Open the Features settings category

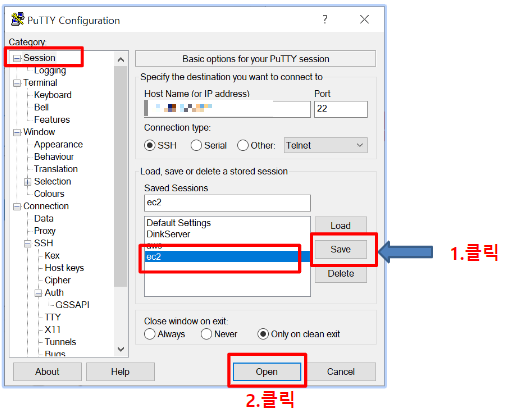(x=52, y=120)
